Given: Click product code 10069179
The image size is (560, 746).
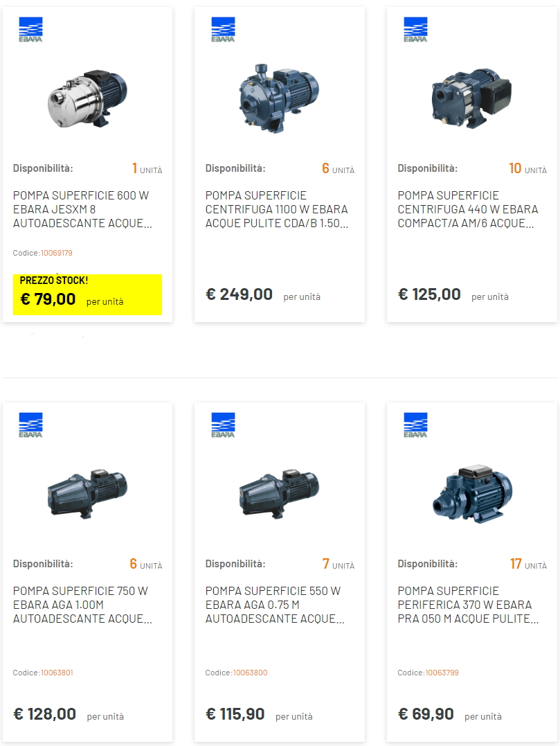Looking at the screenshot, I should tap(57, 253).
